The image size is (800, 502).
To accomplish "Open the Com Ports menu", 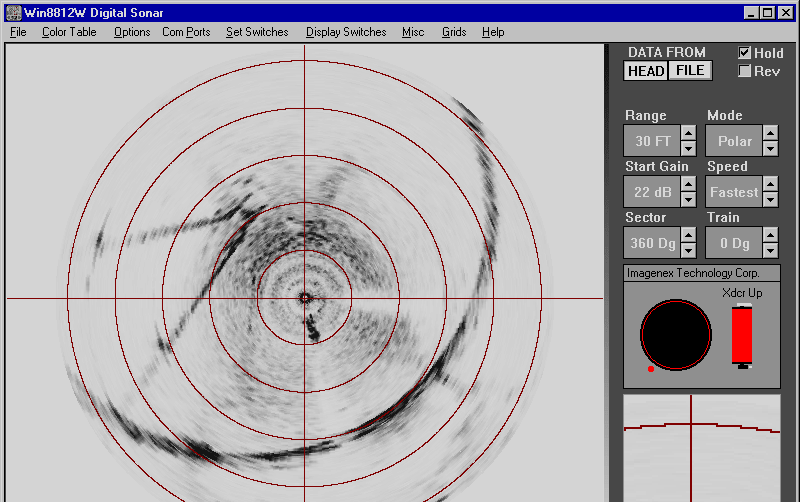I will click(186, 32).
